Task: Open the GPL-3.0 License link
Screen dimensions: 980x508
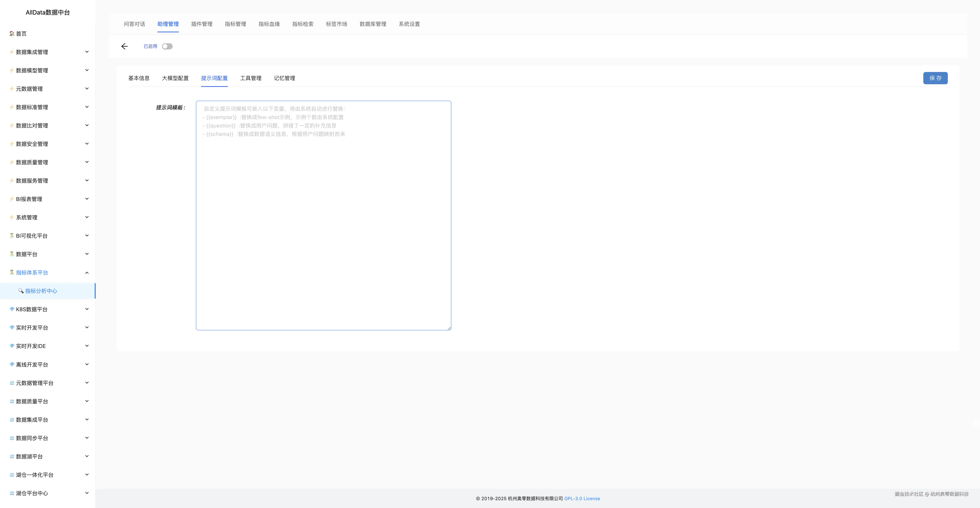Action: [582, 498]
